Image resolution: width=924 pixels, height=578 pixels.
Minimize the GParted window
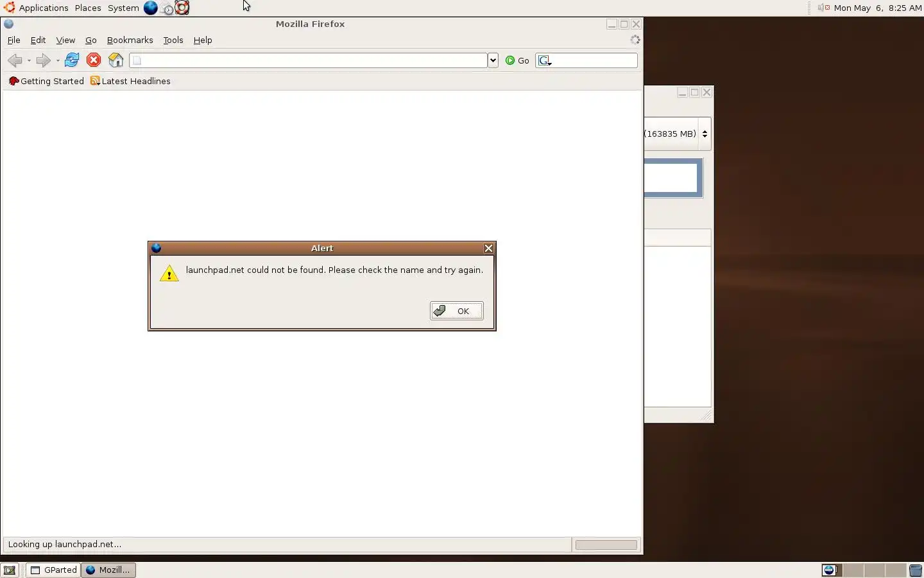(682, 92)
